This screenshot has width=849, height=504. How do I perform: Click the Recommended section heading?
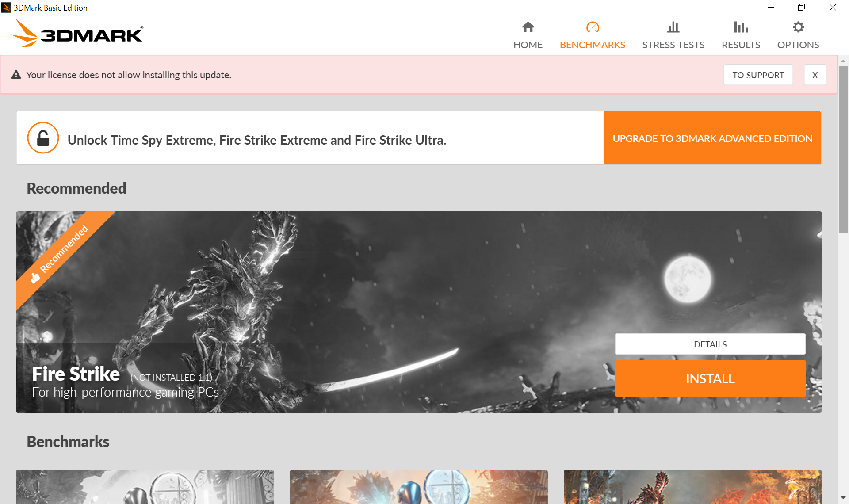[x=76, y=188]
